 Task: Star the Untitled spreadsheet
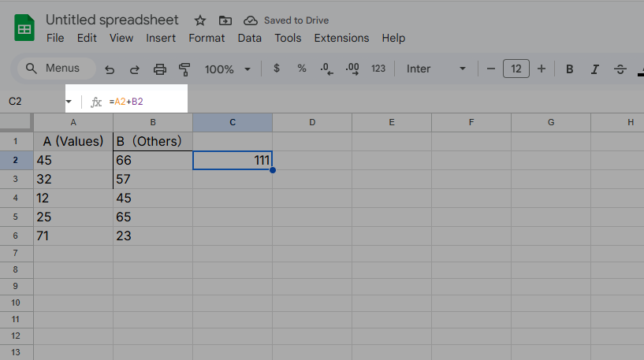coord(200,20)
